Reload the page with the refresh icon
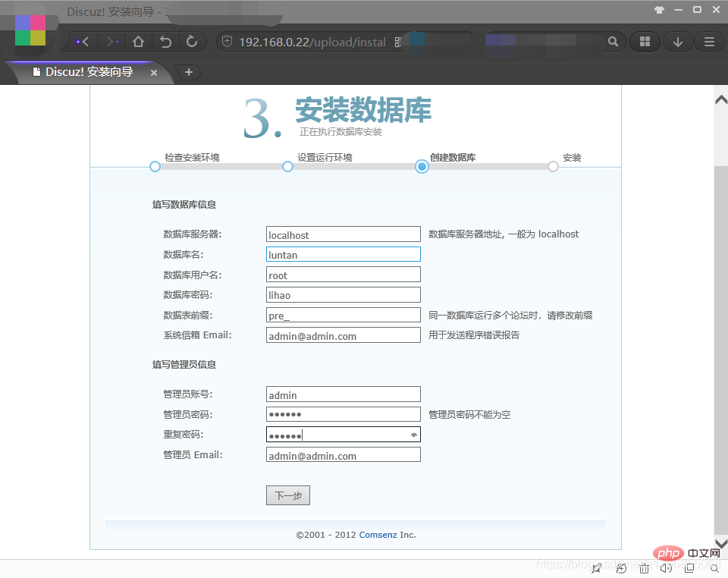 (192, 42)
